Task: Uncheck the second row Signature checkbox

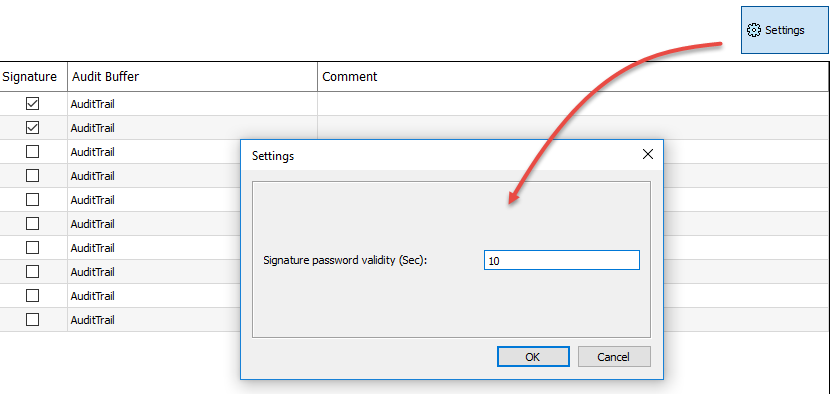Action: coord(33,127)
